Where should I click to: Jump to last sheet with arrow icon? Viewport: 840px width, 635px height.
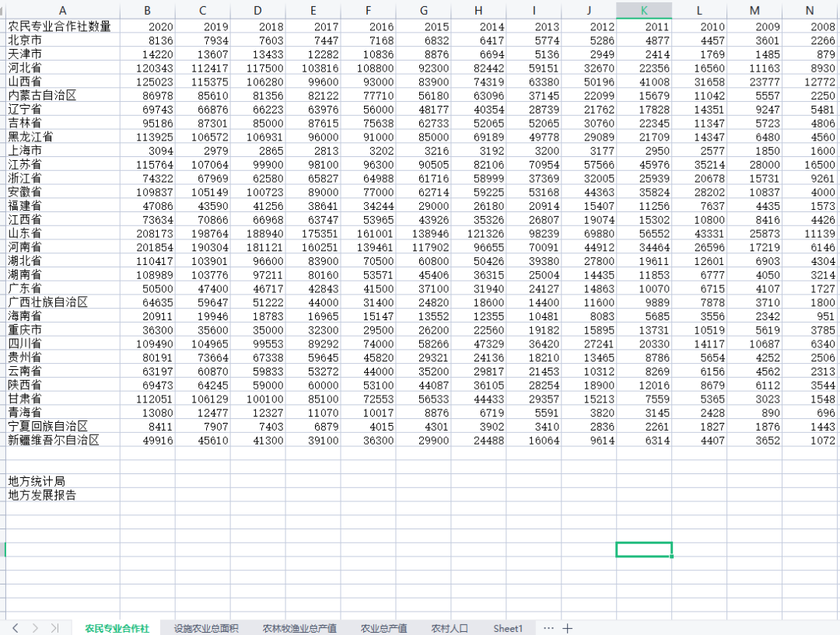pyautogui.click(x=55, y=628)
